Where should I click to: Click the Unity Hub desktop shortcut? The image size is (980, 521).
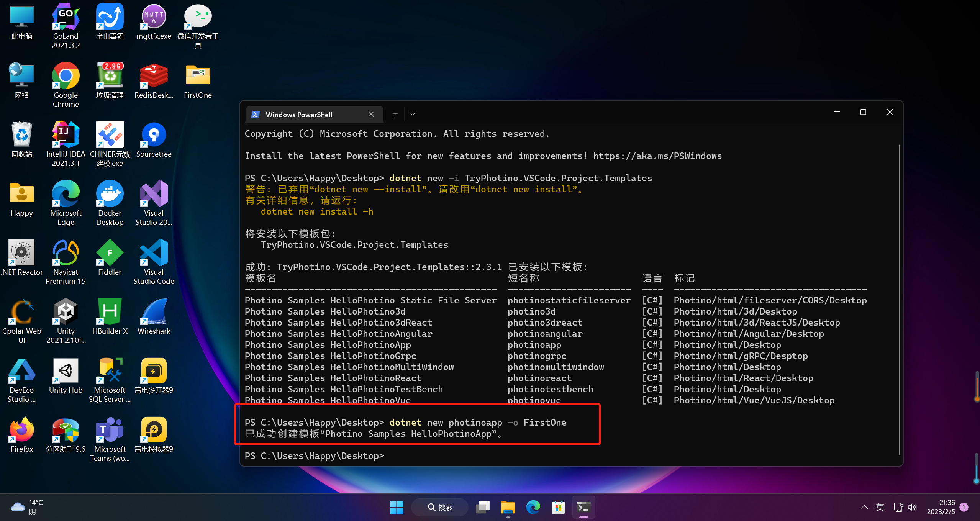pyautogui.click(x=66, y=371)
